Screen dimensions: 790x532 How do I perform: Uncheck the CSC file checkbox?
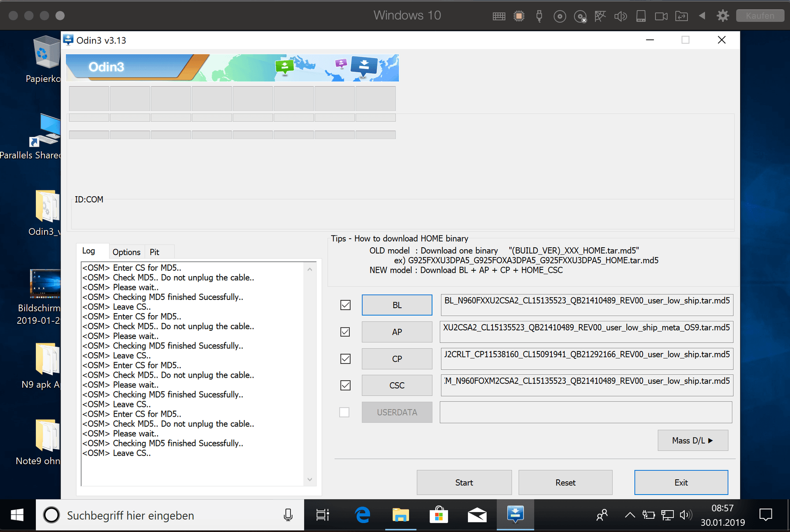coord(345,385)
